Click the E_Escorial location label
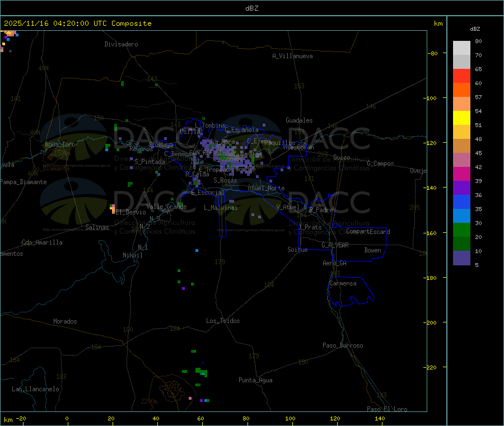The width and height of the screenshot is (504, 426). 208,193
